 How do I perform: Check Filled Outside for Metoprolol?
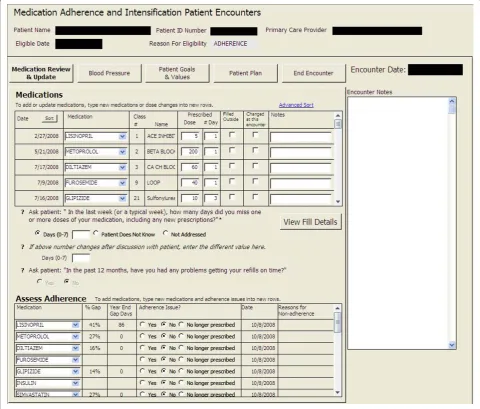click(x=232, y=150)
